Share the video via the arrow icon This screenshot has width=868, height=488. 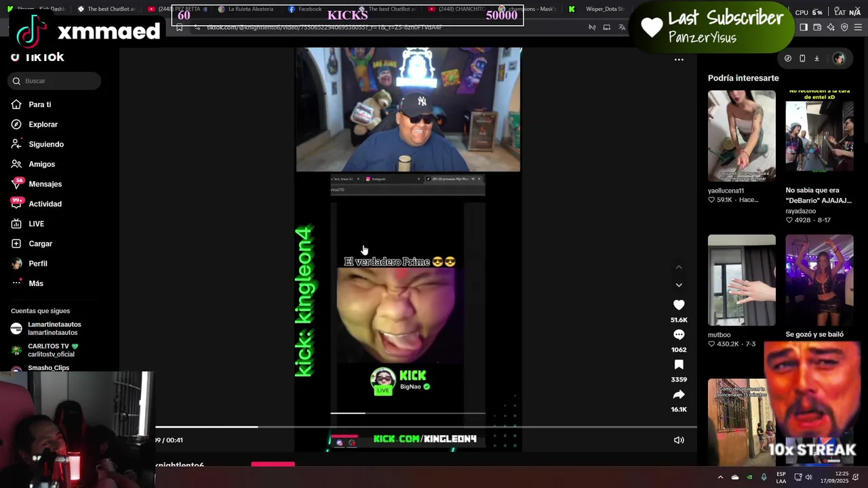click(679, 394)
